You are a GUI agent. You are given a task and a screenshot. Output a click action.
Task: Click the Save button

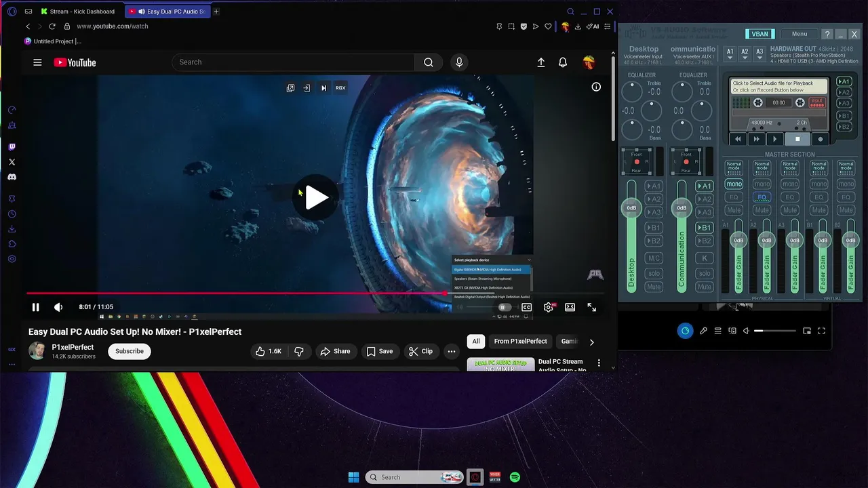(379, 351)
